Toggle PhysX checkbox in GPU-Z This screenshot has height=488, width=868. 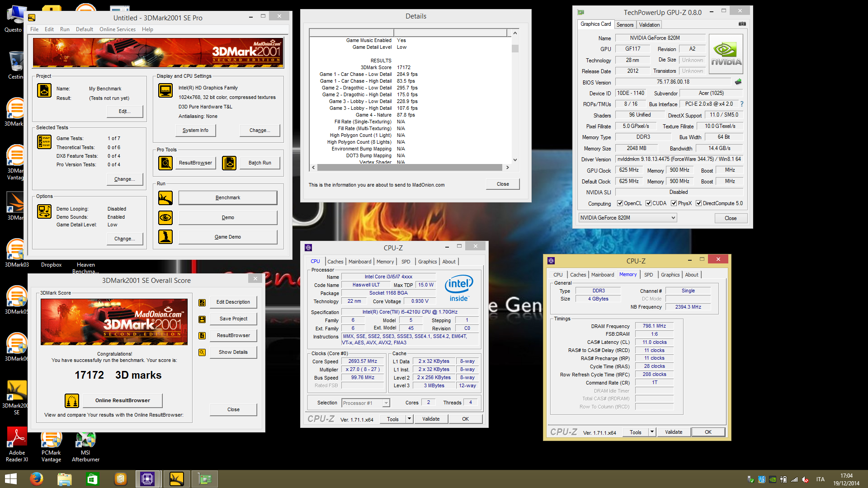tap(674, 203)
